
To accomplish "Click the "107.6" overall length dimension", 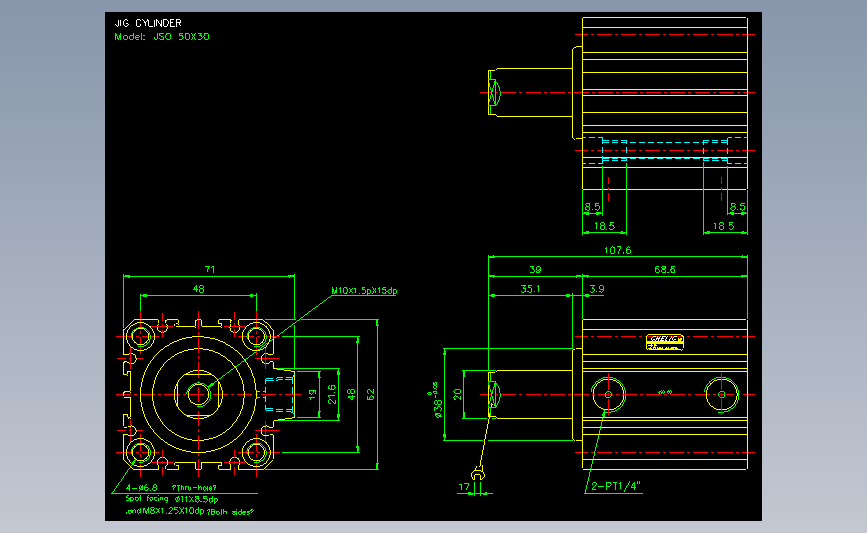I will 618,250.
